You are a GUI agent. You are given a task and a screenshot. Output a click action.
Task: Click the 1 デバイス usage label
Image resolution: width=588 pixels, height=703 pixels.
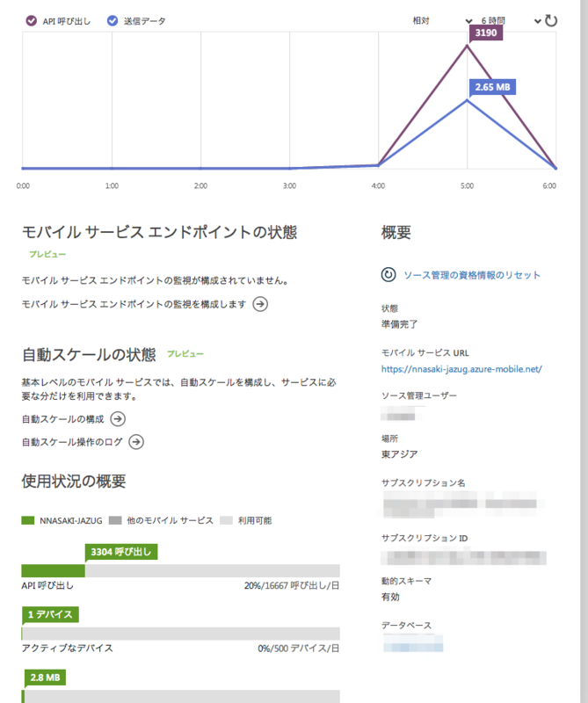50,614
